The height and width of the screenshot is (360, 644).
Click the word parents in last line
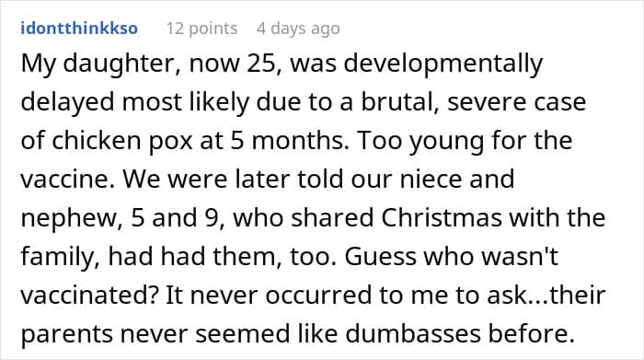66,334
